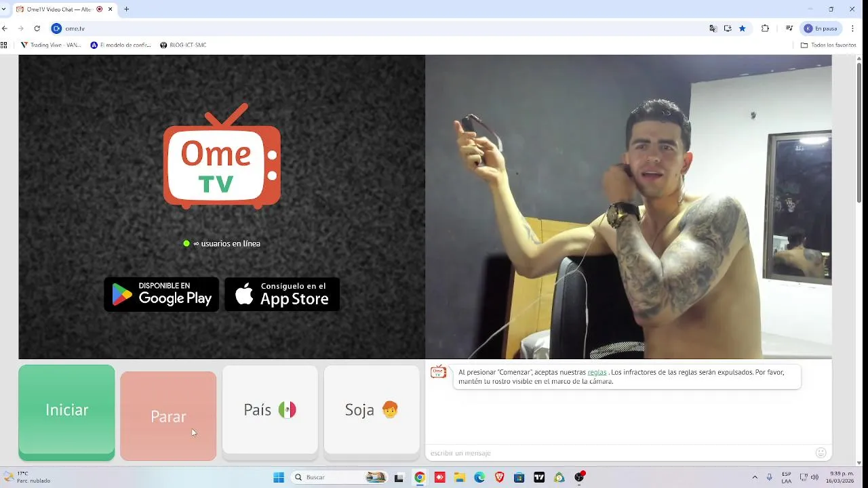This screenshot has height=488, width=868.
Task: Reload the page
Action: (x=37, y=28)
